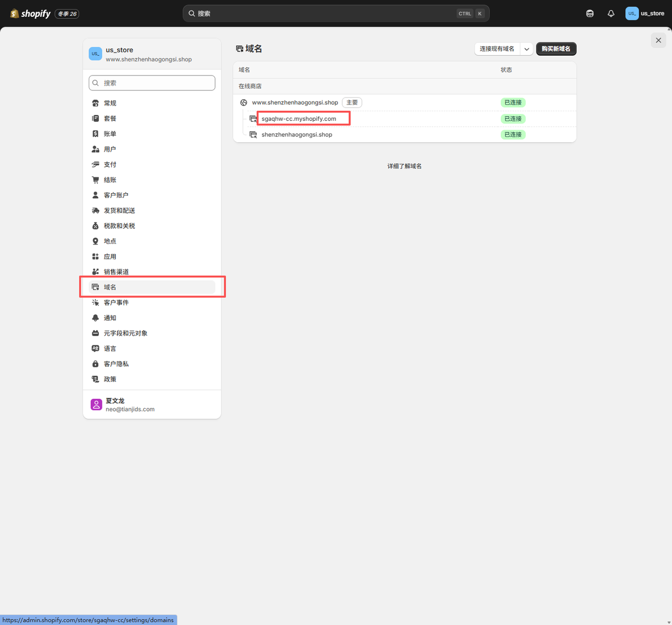Expand the 连接现有域名 dropdown arrow
Image resolution: width=672 pixels, height=625 pixels.
pyautogui.click(x=527, y=49)
